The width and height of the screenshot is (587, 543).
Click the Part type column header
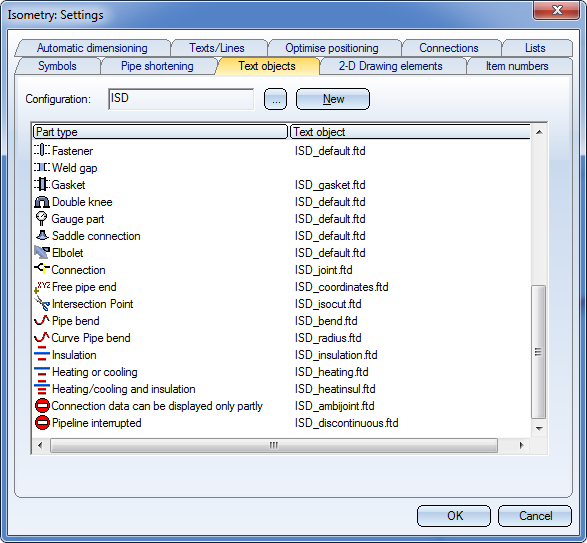point(160,132)
